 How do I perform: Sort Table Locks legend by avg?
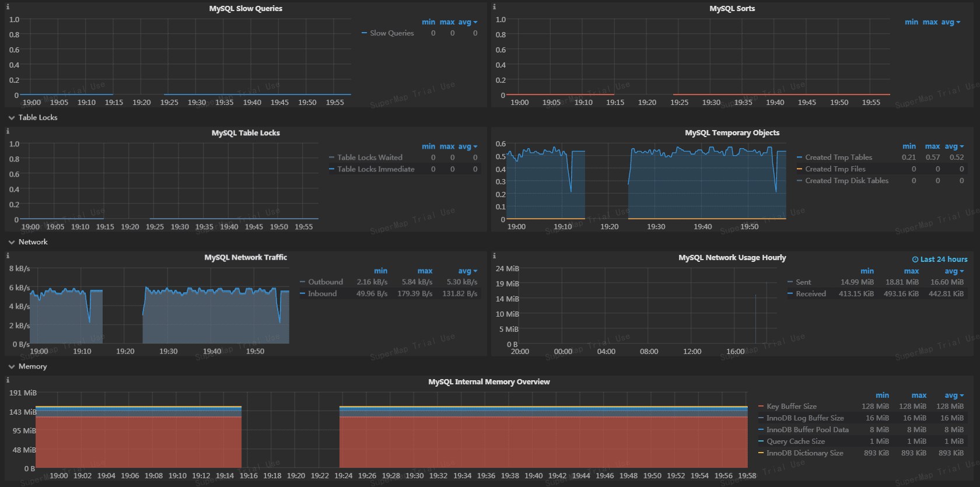pyautogui.click(x=467, y=146)
